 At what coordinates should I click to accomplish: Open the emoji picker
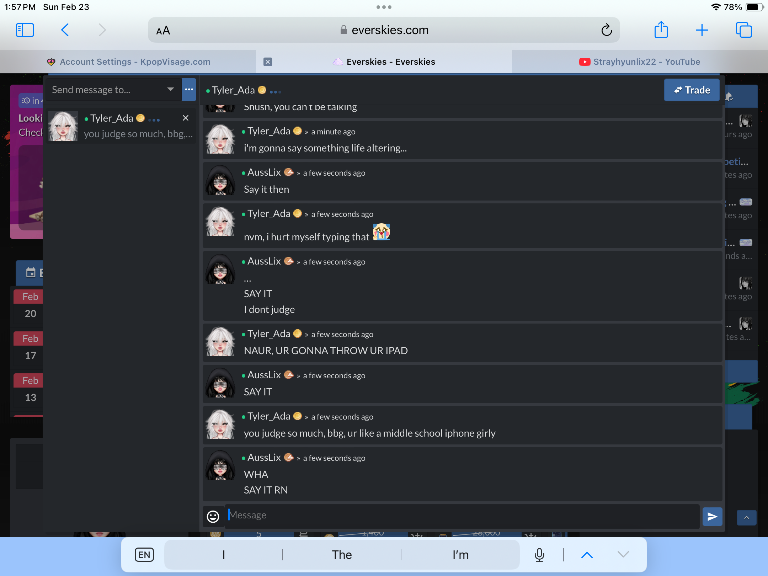tap(213, 516)
